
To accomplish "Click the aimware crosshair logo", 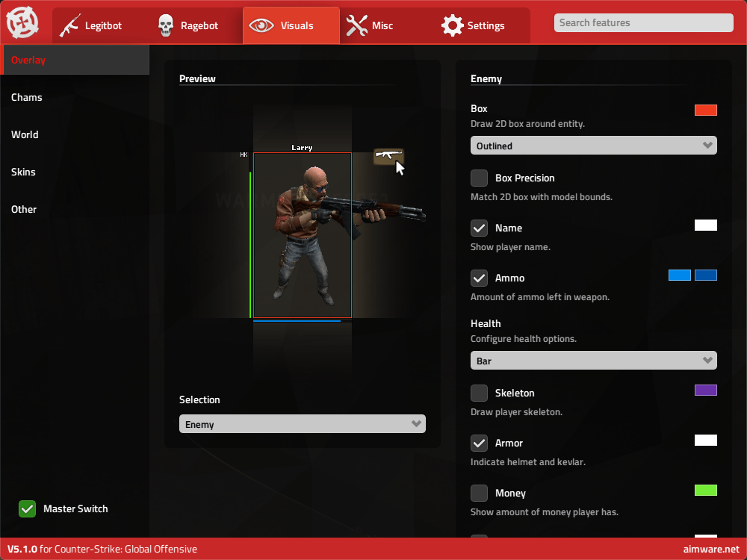I will [22, 22].
